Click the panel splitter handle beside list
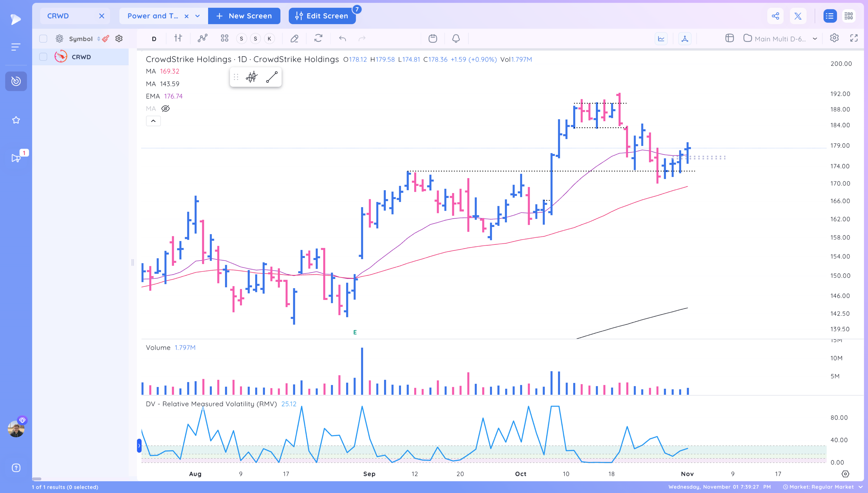 (x=133, y=262)
